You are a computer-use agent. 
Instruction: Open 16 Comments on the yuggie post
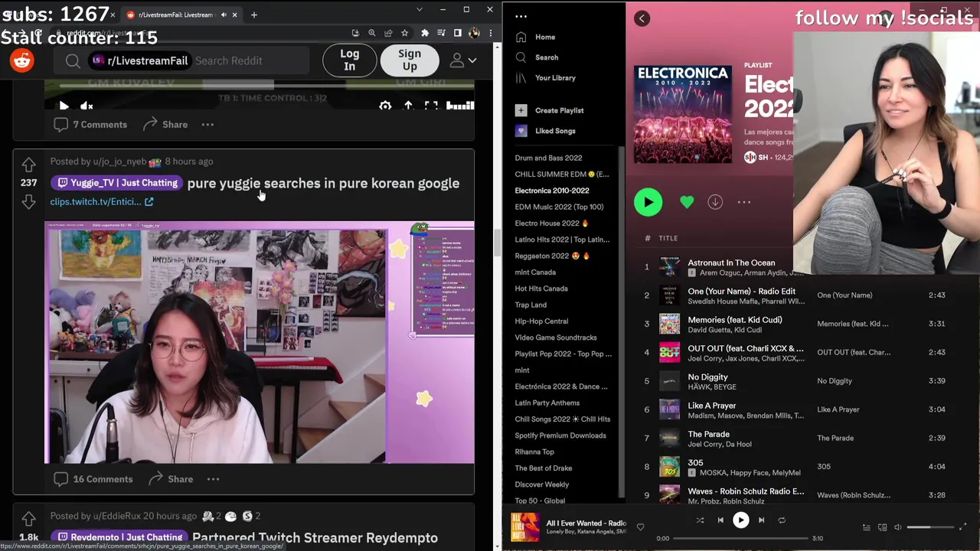93,479
